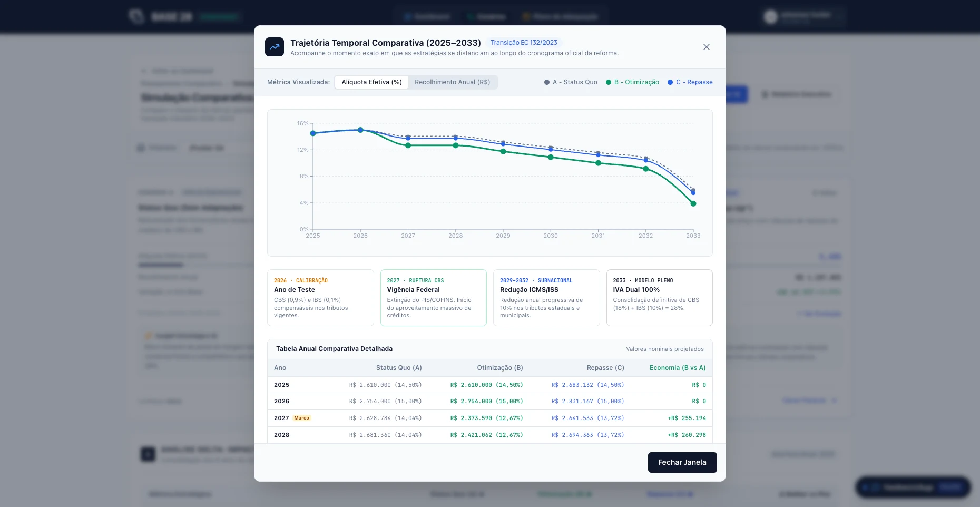This screenshot has height=507, width=980.
Task: Click the green Otimização point at 2027
Action: click(408, 145)
